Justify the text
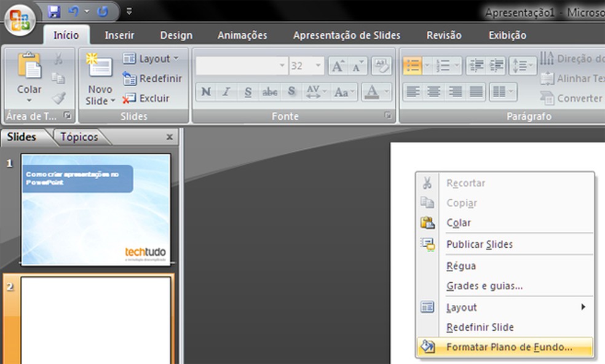Image resolution: width=605 pixels, height=364 pixels. point(476,92)
